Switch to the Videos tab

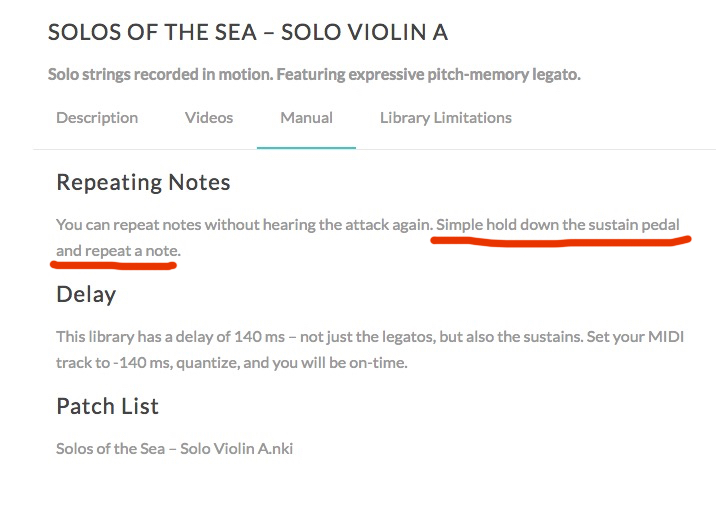(209, 118)
